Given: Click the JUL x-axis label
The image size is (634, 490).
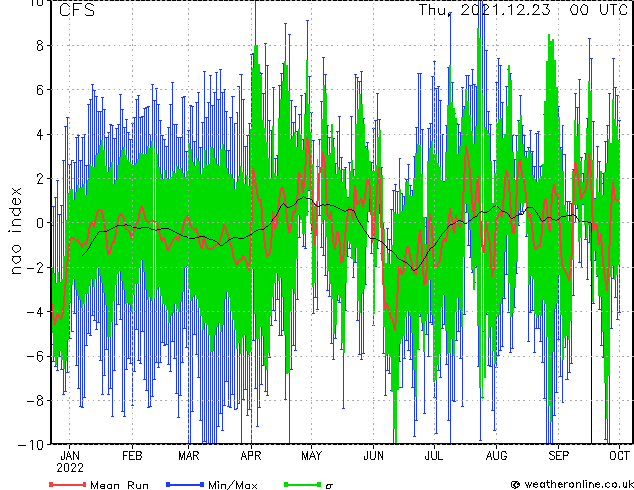Looking at the screenshot, I should tap(433, 456).
